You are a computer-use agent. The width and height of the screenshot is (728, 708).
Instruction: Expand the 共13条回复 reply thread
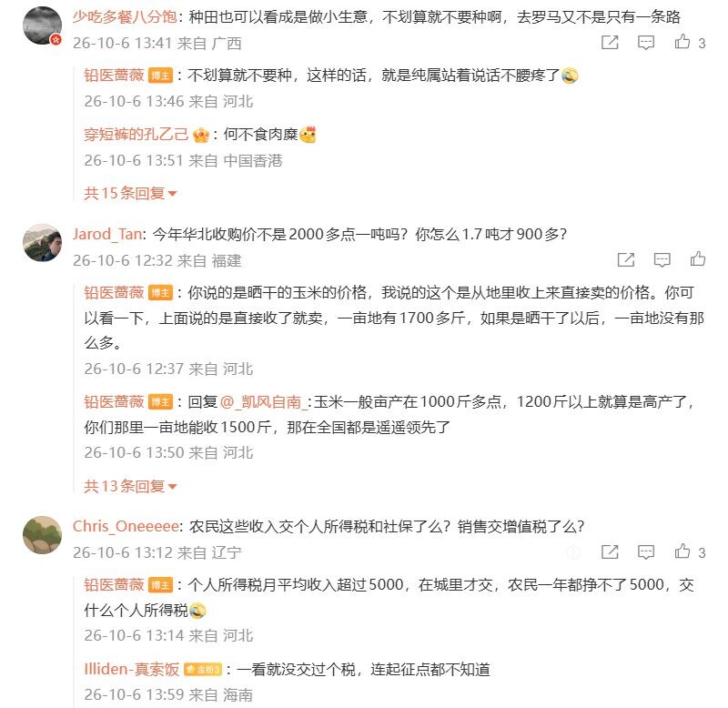(x=130, y=486)
